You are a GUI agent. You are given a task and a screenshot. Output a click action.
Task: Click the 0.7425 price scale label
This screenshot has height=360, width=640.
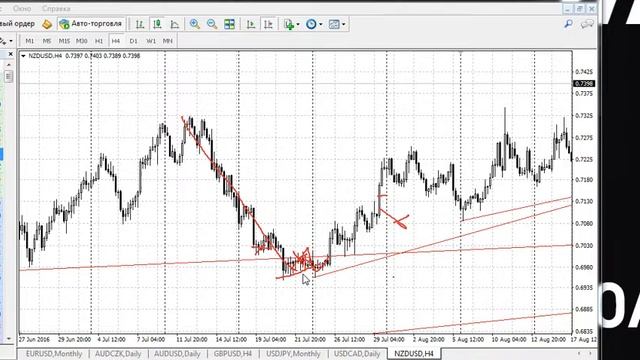tap(584, 72)
